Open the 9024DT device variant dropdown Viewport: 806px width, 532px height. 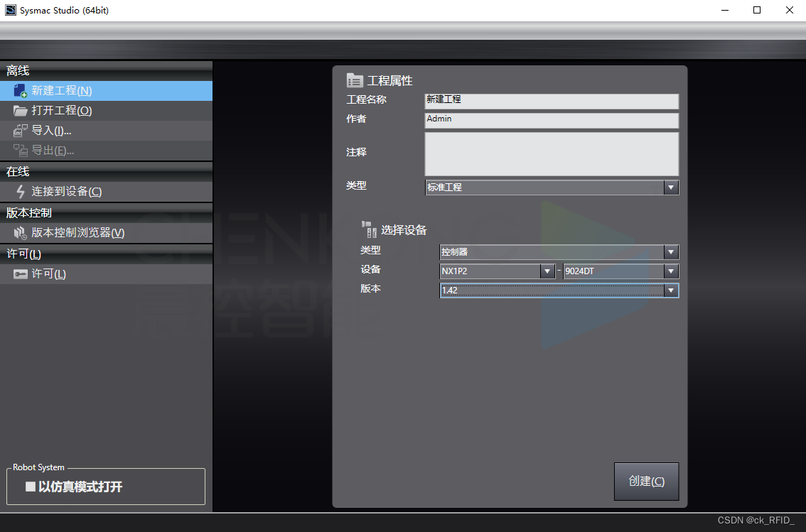[x=670, y=271]
